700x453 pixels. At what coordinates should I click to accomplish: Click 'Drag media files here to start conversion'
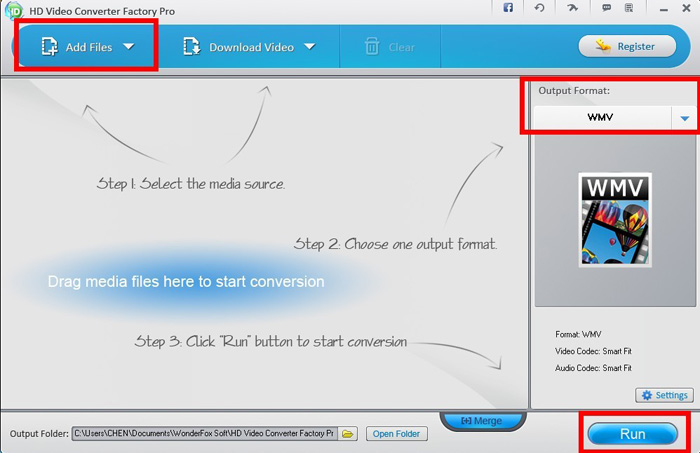[x=186, y=282]
